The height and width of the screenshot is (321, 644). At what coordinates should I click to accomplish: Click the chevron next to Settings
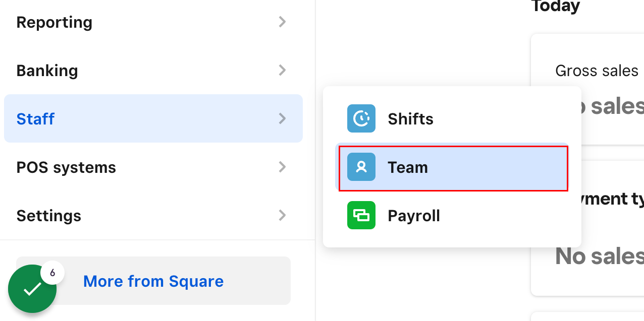(x=283, y=215)
